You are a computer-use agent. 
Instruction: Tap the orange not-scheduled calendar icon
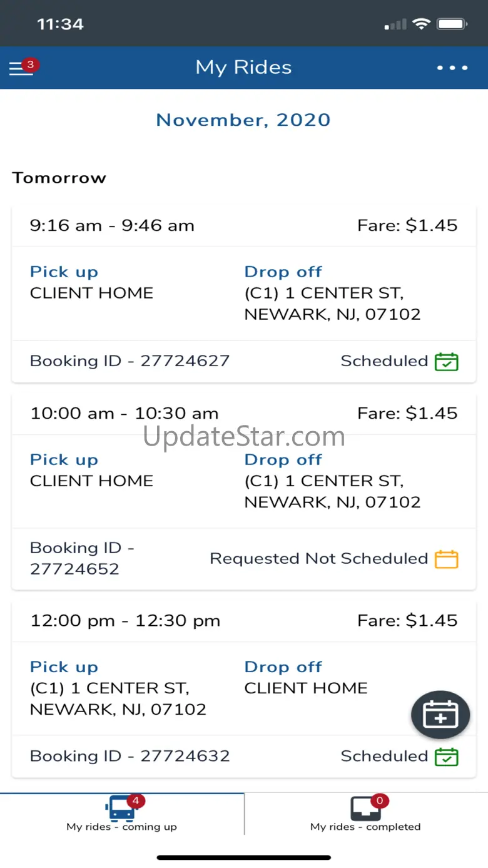tap(447, 559)
